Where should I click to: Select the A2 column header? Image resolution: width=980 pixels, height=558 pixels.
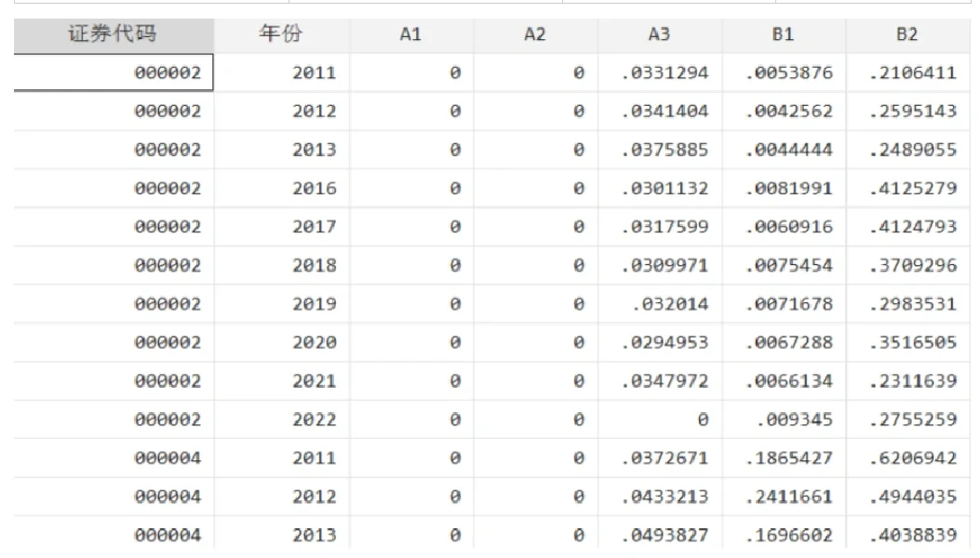[x=535, y=35]
